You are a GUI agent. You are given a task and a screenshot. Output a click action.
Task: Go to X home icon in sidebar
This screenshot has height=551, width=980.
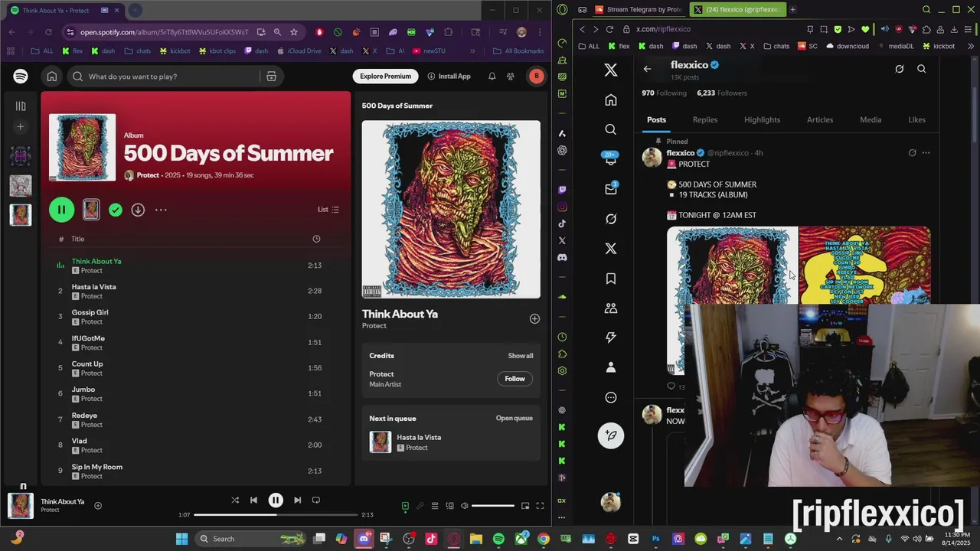(610, 100)
